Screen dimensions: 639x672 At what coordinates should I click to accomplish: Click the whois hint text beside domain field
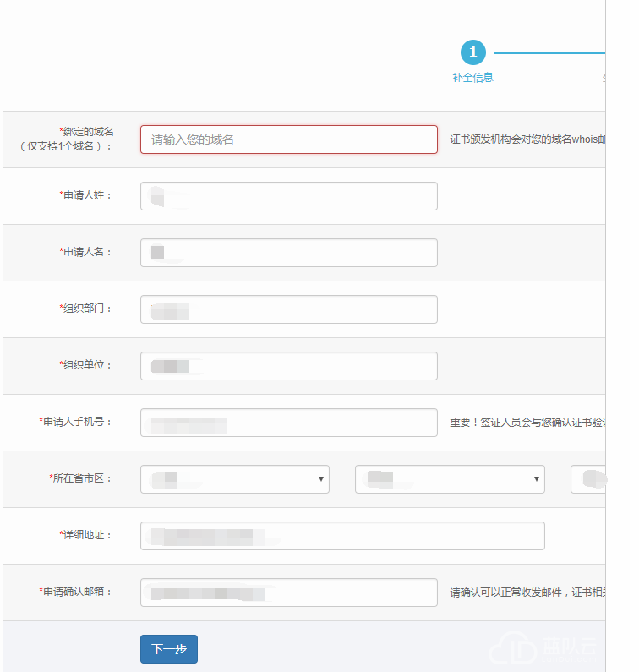point(527,139)
